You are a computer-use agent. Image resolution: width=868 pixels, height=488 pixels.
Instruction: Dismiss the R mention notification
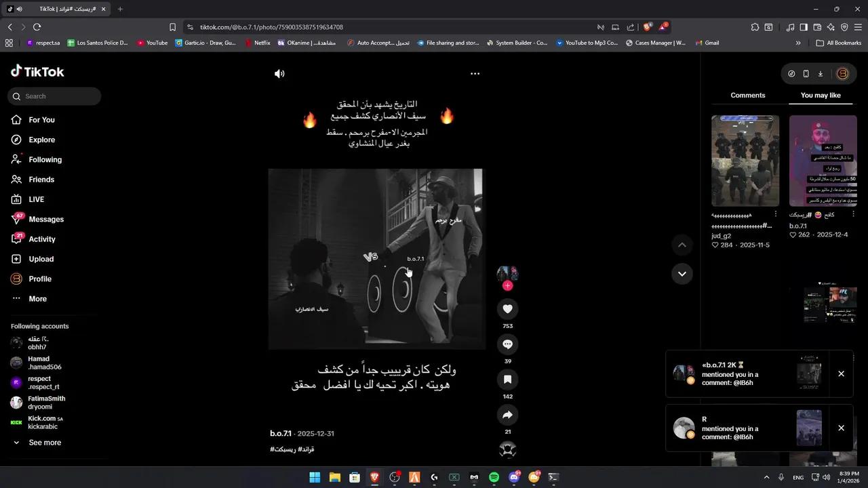coord(841,428)
